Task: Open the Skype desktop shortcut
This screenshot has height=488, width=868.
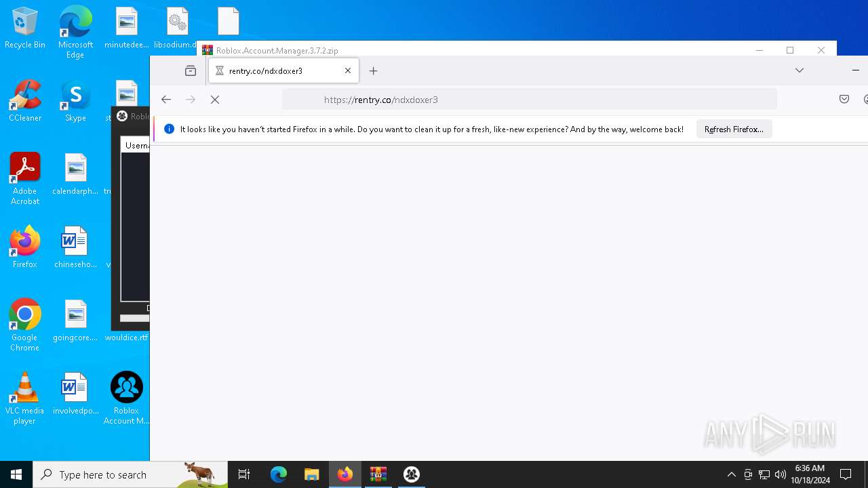Action: tap(75, 100)
